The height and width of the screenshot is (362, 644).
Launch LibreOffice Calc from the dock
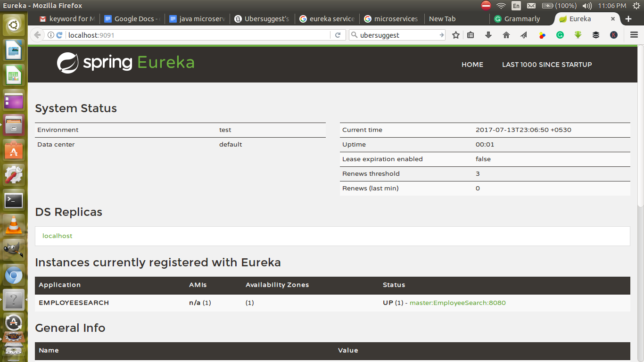click(x=14, y=75)
